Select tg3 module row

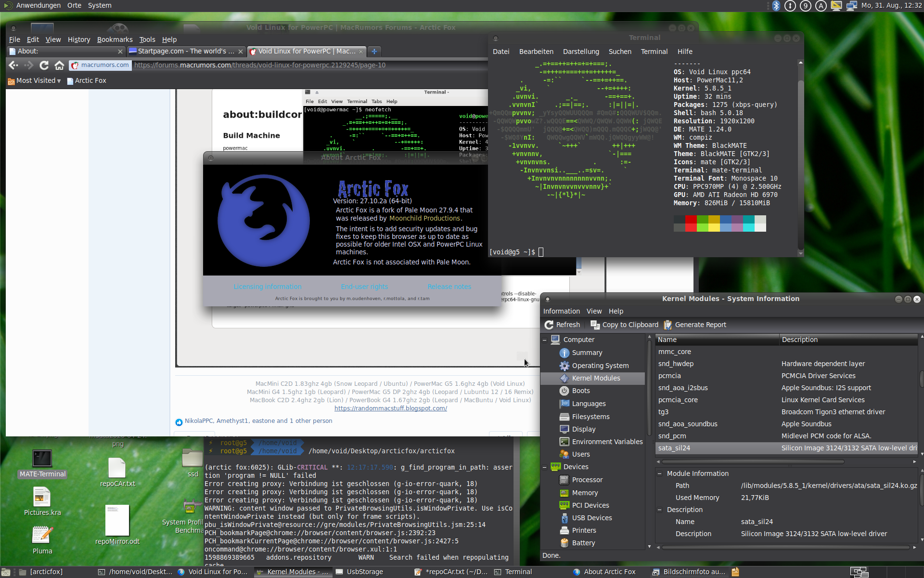[x=786, y=412]
